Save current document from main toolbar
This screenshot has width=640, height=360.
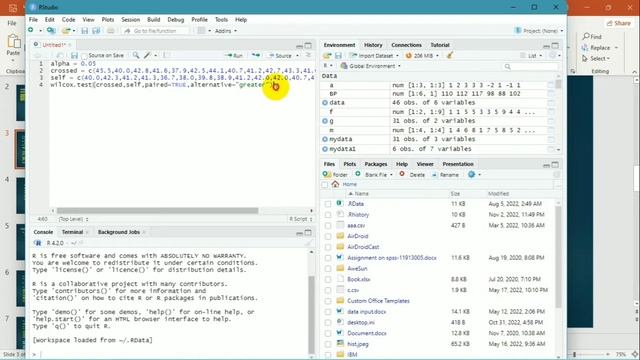84,31
